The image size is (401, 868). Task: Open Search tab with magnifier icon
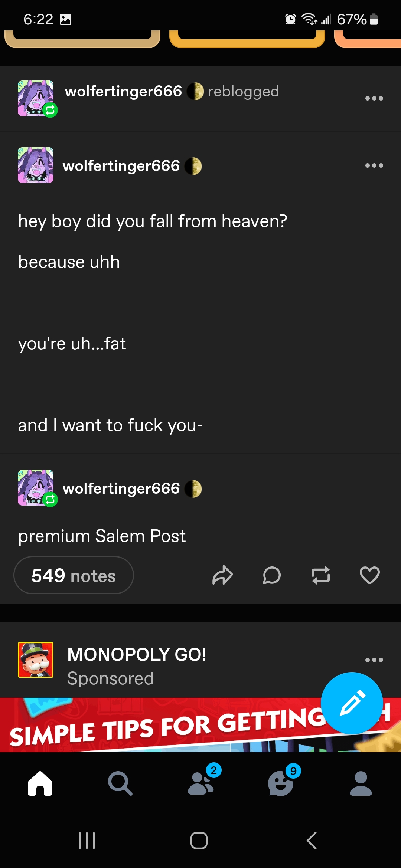tap(120, 783)
